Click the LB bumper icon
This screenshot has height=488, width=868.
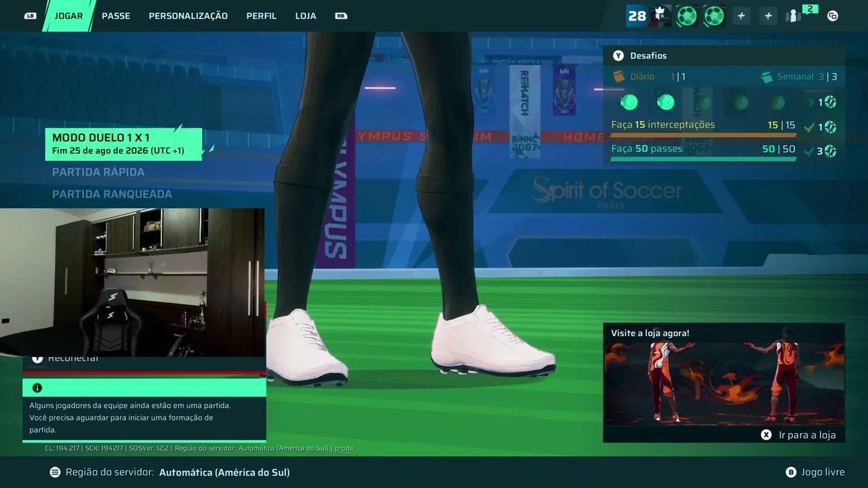pos(31,16)
